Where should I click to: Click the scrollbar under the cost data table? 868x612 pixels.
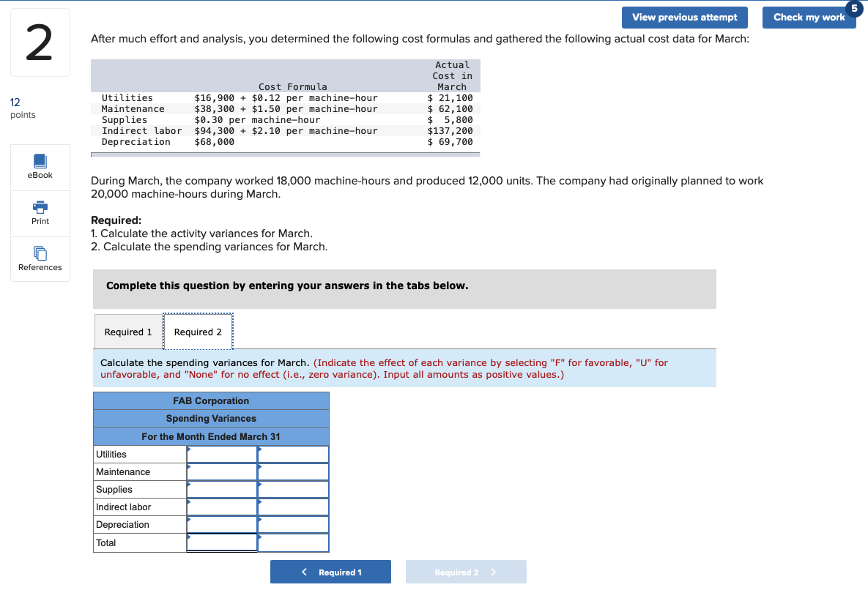285,154
